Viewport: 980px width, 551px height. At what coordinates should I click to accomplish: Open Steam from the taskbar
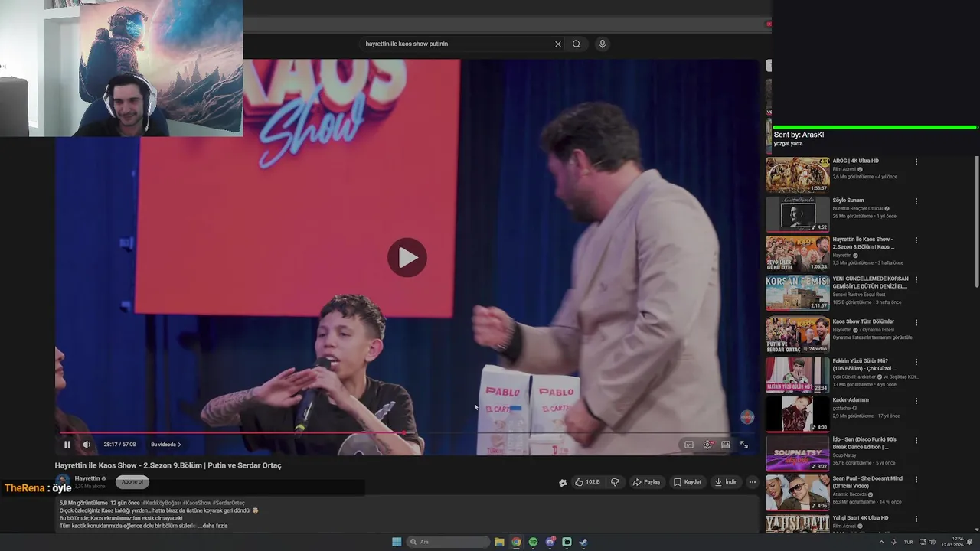(583, 542)
